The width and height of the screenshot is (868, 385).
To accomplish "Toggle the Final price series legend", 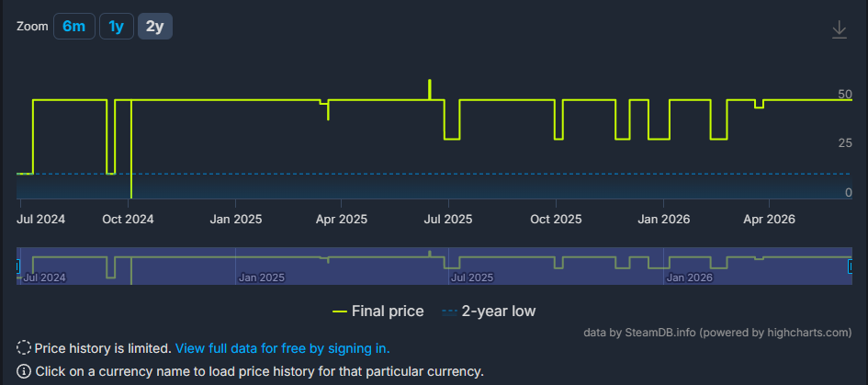I will click(x=378, y=311).
